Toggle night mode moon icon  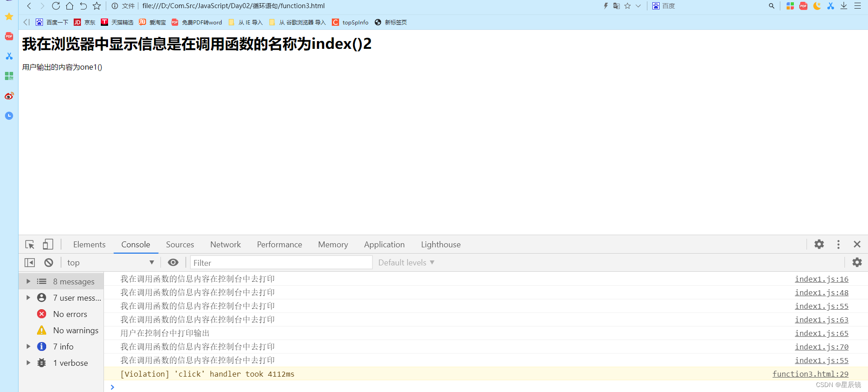pyautogui.click(x=817, y=6)
